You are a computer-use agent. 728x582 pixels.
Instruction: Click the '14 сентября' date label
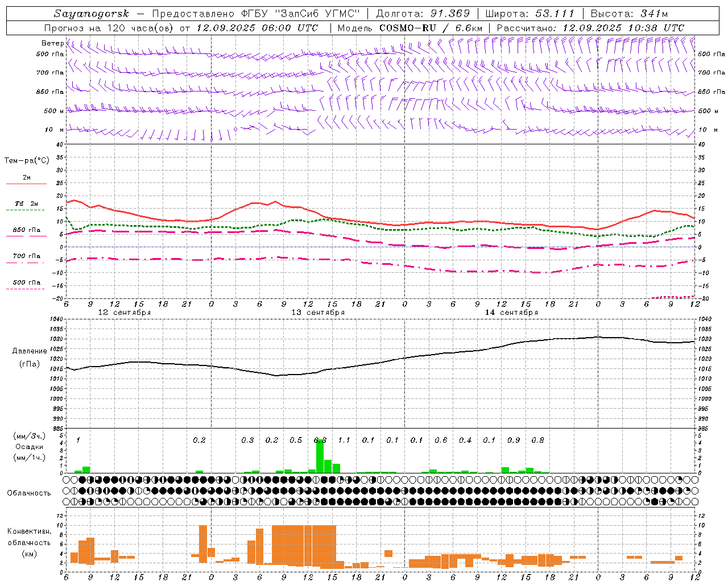coord(511,313)
